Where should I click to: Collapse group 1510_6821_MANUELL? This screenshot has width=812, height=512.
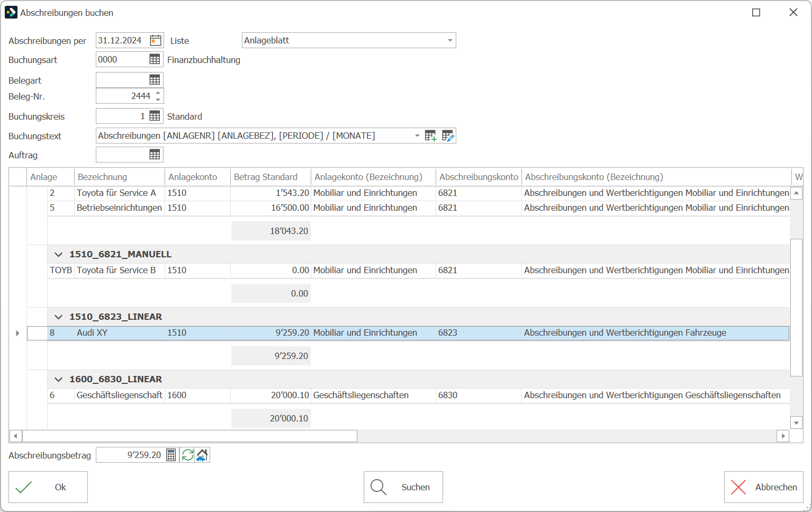click(x=59, y=255)
